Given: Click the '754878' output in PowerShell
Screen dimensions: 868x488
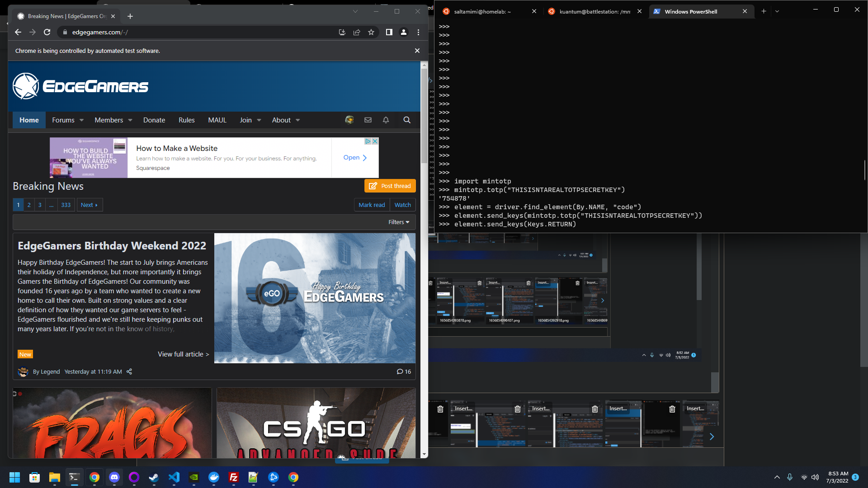Looking at the screenshot, I should pos(454,198).
